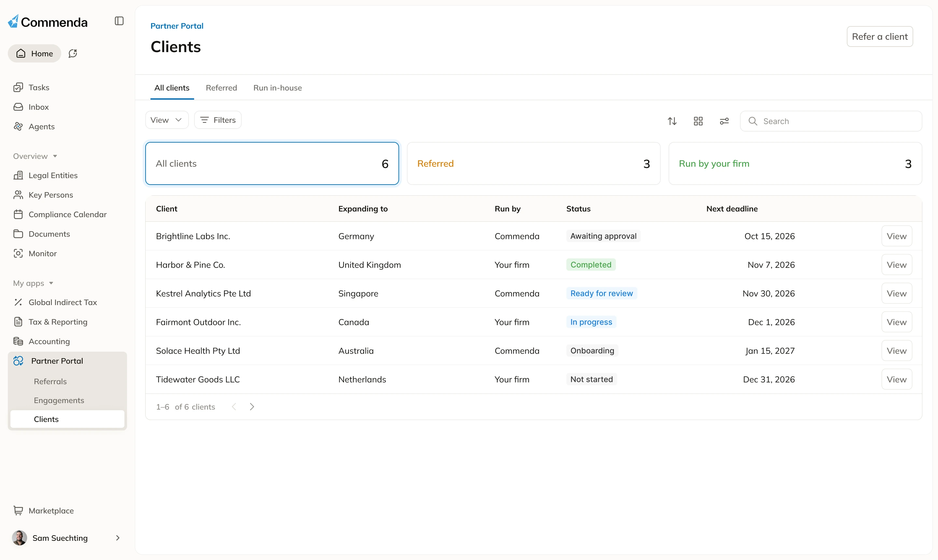Click the sort arrows icon
Image resolution: width=938 pixels, height=560 pixels.
[672, 121]
